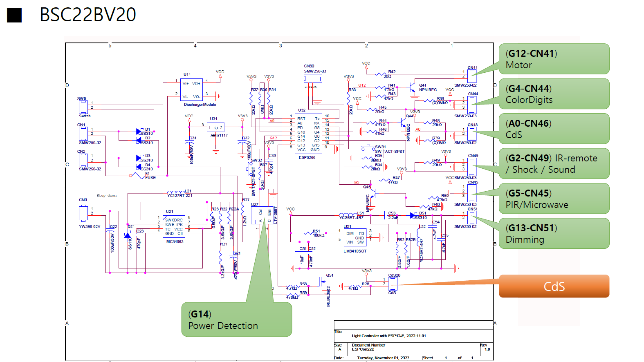Viewport: 644px width, 362px height.
Task: Click the CN45 connector symbol
Action: 471,193
